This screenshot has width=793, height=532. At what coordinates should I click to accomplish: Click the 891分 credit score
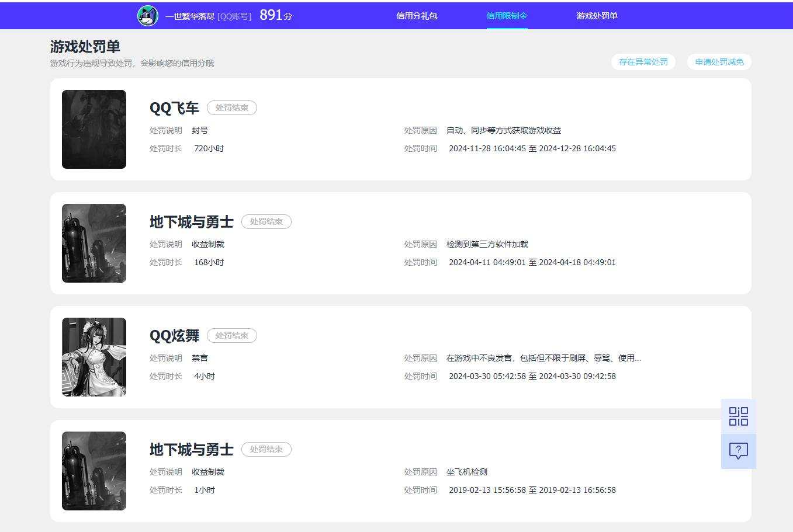click(276, 15)
